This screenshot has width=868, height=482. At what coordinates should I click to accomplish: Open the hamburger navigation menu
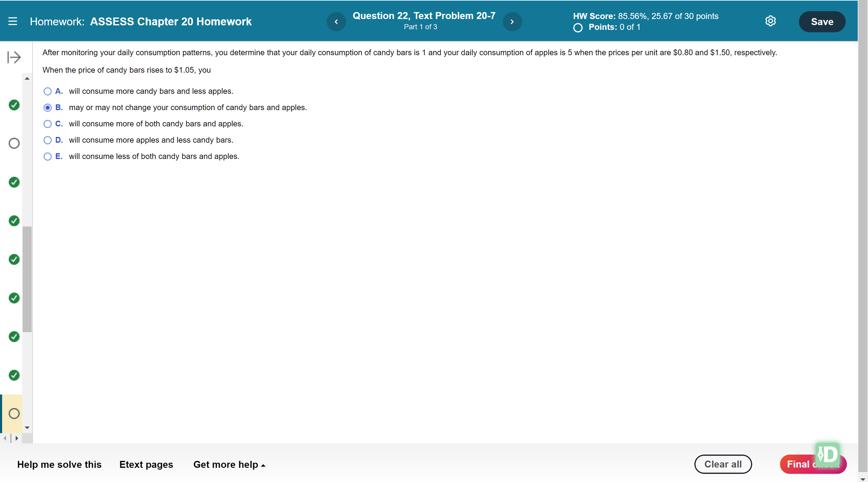tap(12, 22)
